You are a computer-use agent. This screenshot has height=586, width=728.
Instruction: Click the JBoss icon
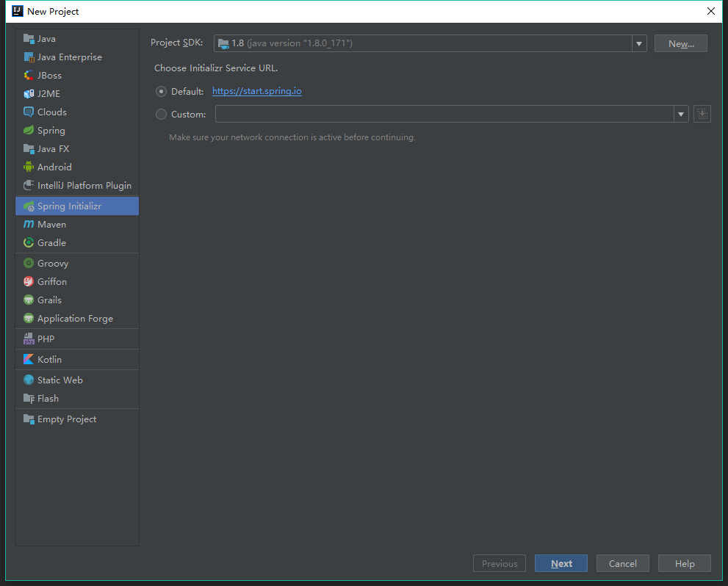(x=29, y=75)
